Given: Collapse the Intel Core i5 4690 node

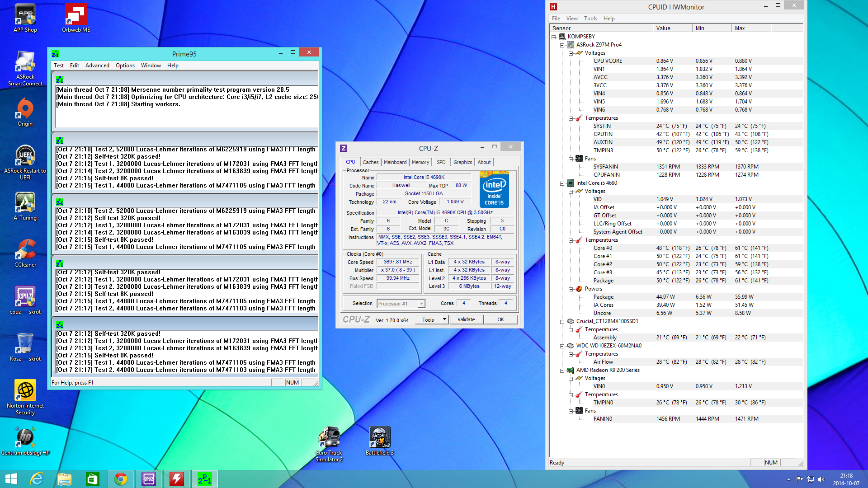Looking at the screenshot, I should tap(562, 183).
